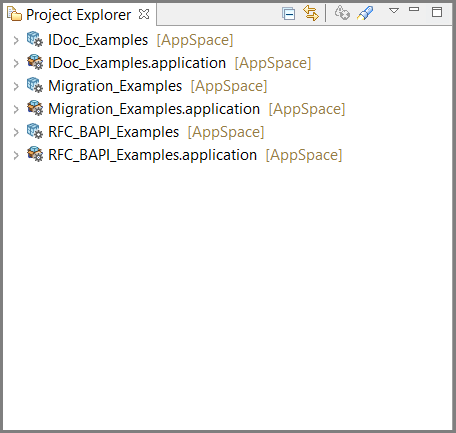Open the View Menu dropdown triangle
This screenshot has height=433, width=456.
(394, 11)
